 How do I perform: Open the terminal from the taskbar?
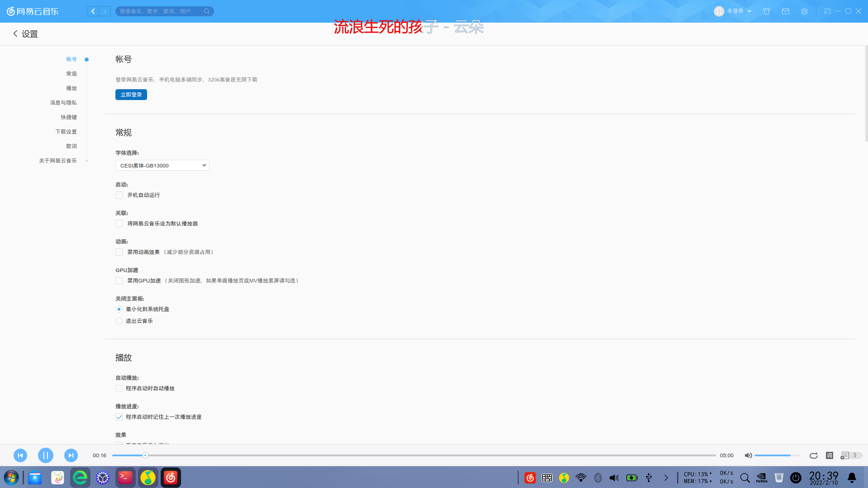point(125,478)
